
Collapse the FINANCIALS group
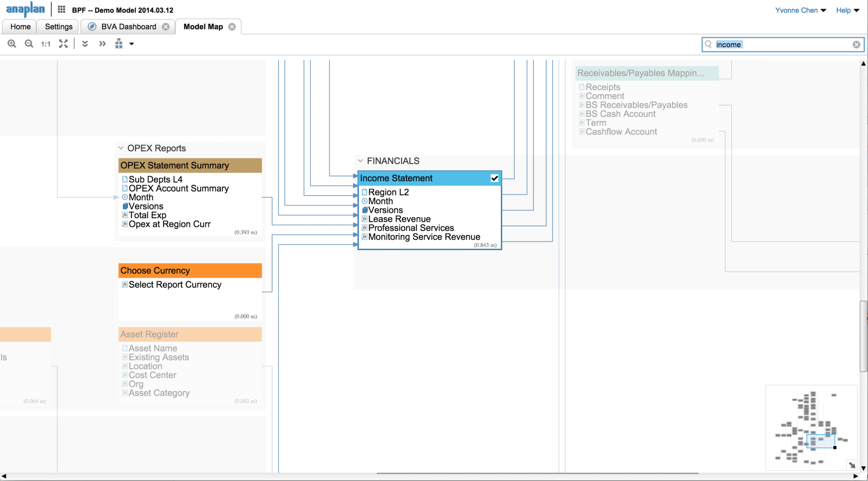click(x=360, y=161)
